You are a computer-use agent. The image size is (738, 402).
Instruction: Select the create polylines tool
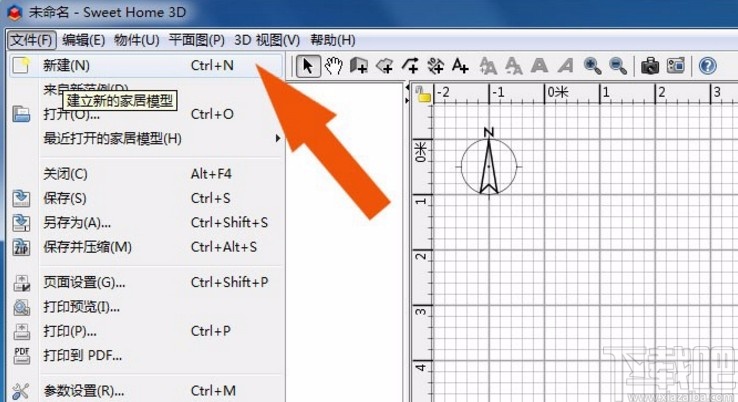pyautogui.click(x=410, y=66)
